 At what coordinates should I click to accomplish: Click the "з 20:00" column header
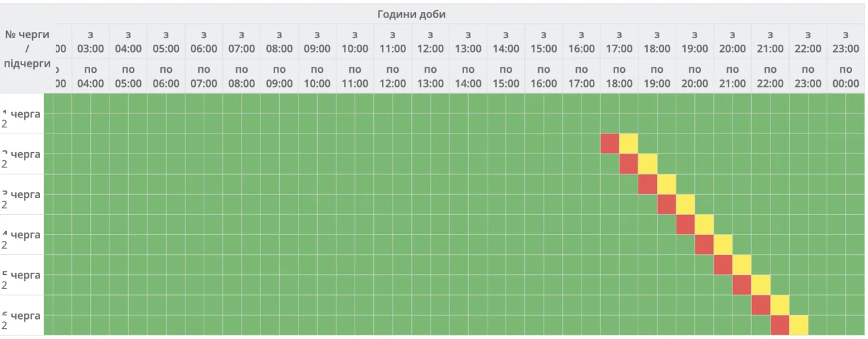[x=732, y=41]
